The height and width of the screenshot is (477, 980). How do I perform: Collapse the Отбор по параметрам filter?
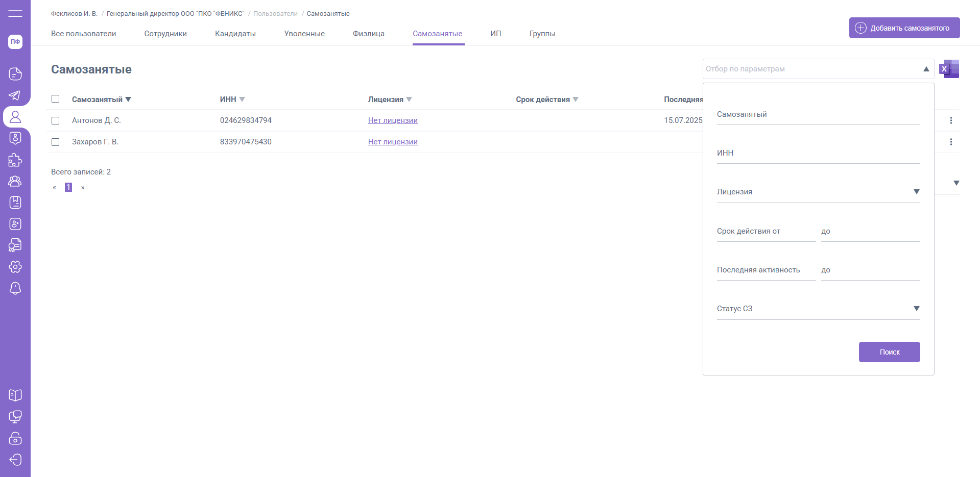click(x=926, y=69)
